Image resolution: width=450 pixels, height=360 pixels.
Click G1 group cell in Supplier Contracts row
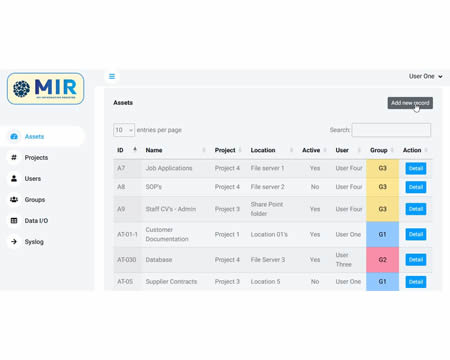382,282
